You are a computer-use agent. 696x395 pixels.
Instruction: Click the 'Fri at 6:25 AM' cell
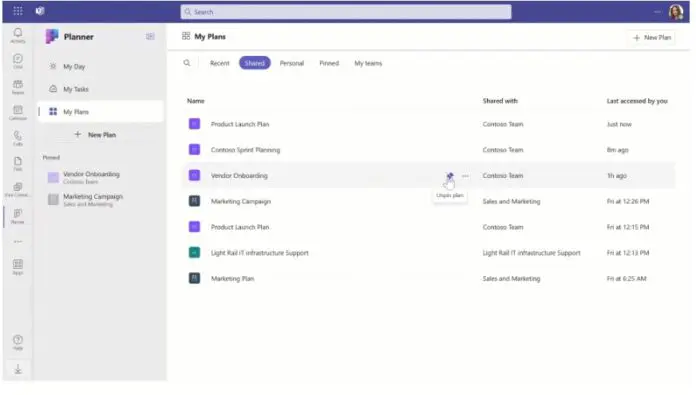(x=626, y=279)
